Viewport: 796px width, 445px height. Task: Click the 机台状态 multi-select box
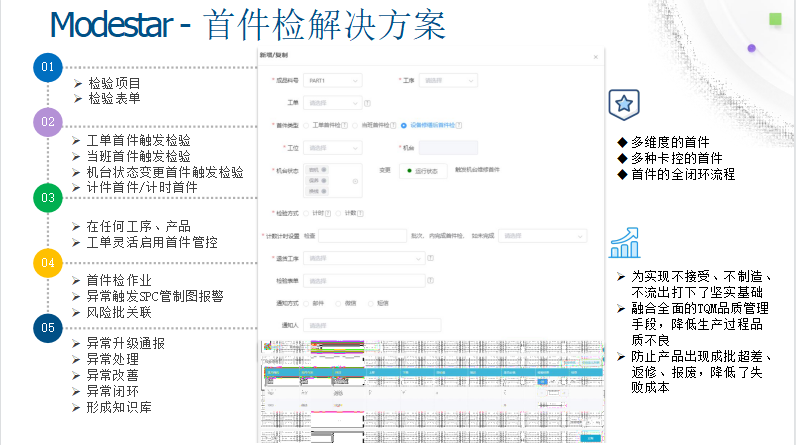click(333, 181)
